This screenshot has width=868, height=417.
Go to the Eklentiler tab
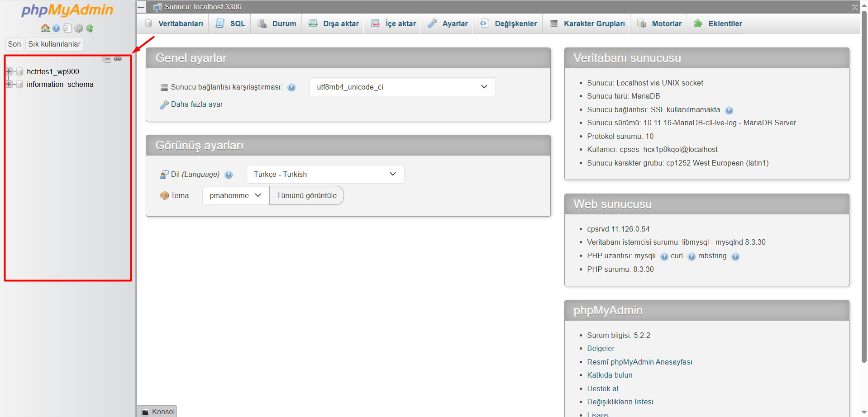click(718, 24)
